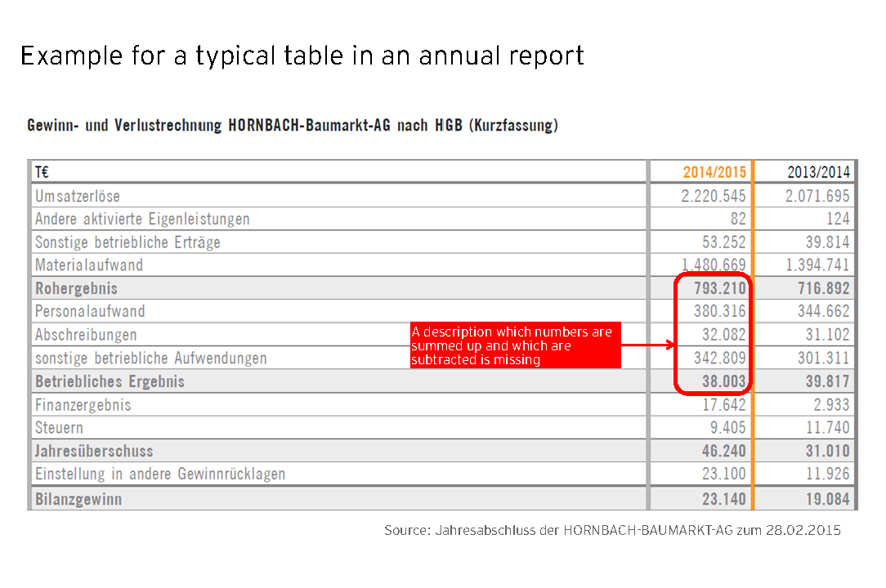Select the value '344.662'
Image resolution: width=886 pixels, height=588 pixels.
tap(824, 311)
